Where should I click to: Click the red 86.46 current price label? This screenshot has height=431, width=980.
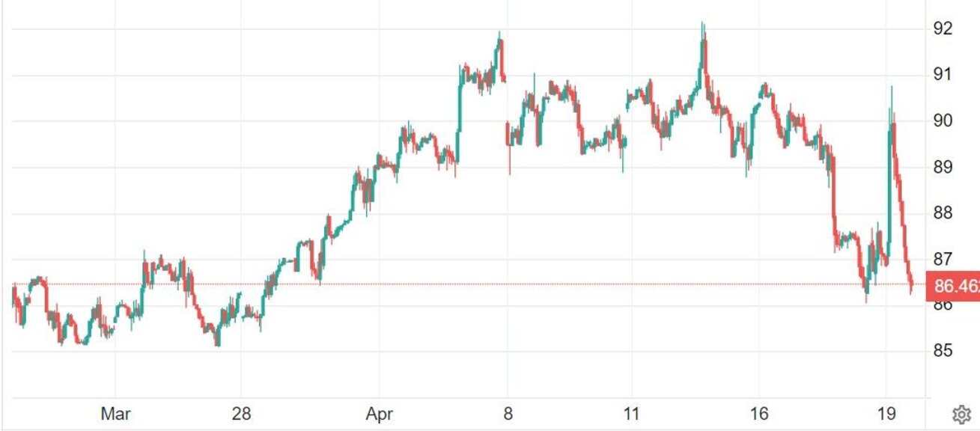pos(953,286)
